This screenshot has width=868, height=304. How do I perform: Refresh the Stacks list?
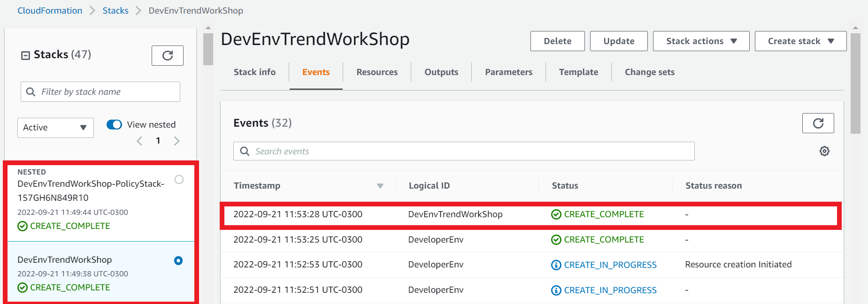(167, 55)
